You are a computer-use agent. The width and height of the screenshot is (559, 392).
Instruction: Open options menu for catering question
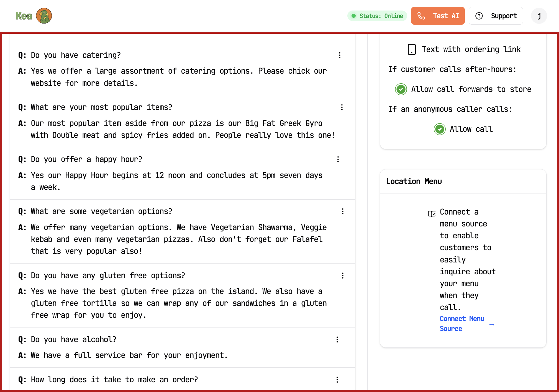(x=340, y=55)
